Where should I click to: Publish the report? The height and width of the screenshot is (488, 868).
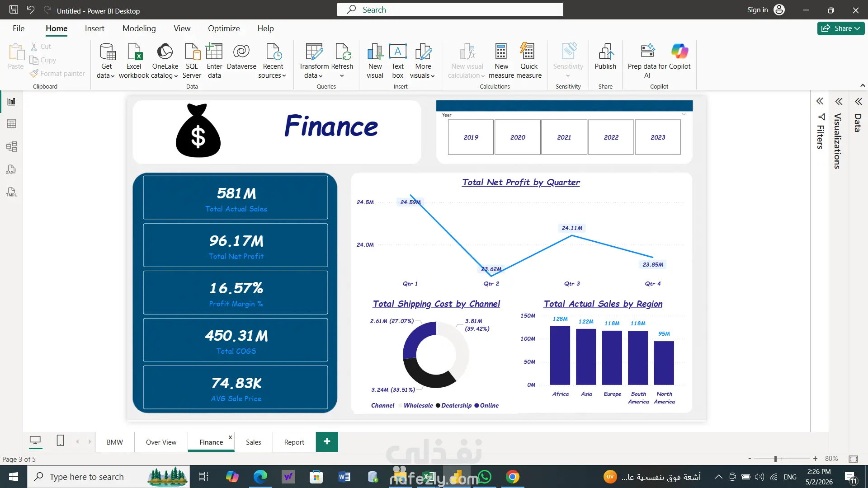605,57
